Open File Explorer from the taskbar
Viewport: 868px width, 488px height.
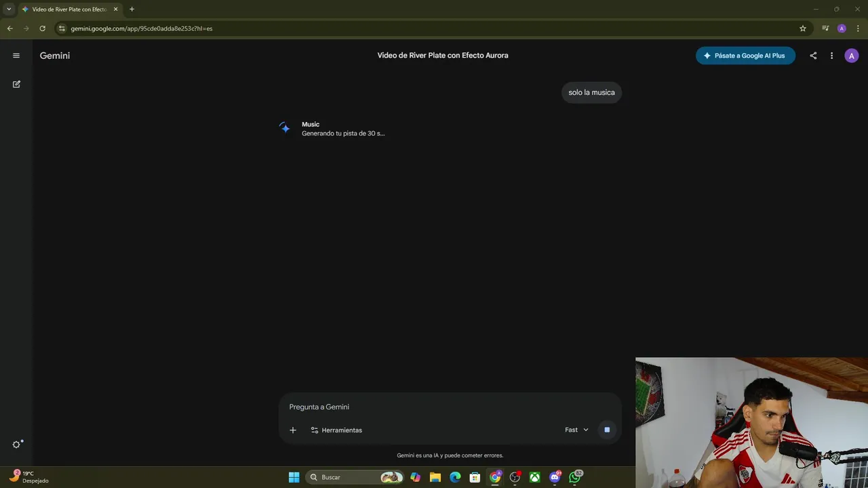(435, 477)
